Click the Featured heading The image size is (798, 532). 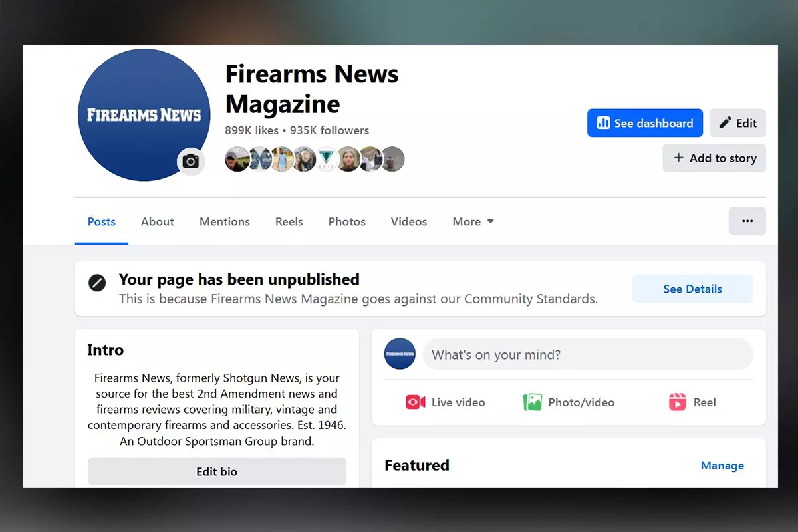point(417,465)
